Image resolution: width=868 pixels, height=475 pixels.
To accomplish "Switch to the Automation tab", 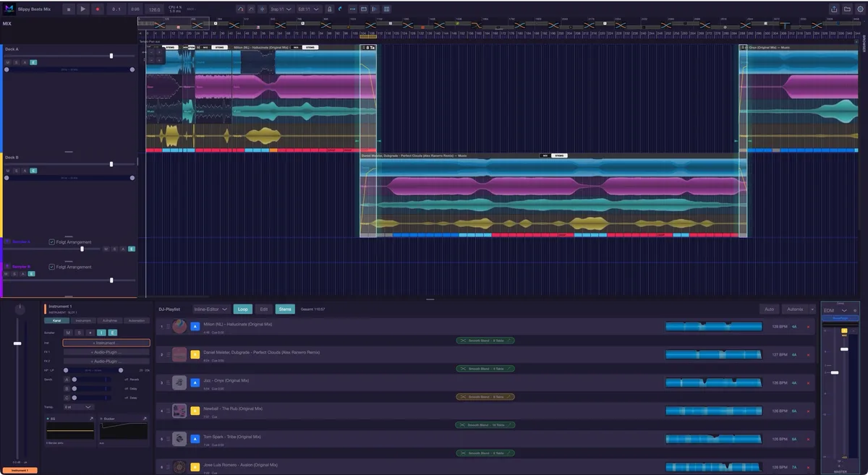I will click(x=136, y=320).
